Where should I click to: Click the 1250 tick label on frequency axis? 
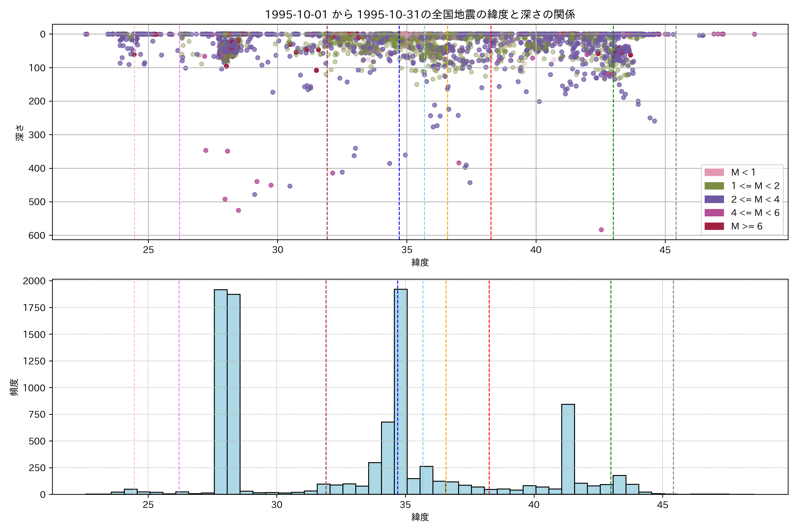34,361
